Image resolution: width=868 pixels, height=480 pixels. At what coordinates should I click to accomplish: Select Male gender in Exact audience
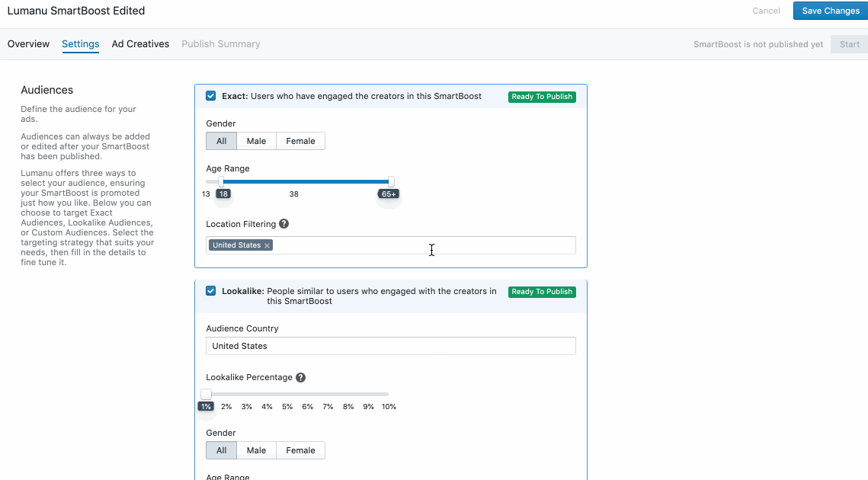coord(256,141)
